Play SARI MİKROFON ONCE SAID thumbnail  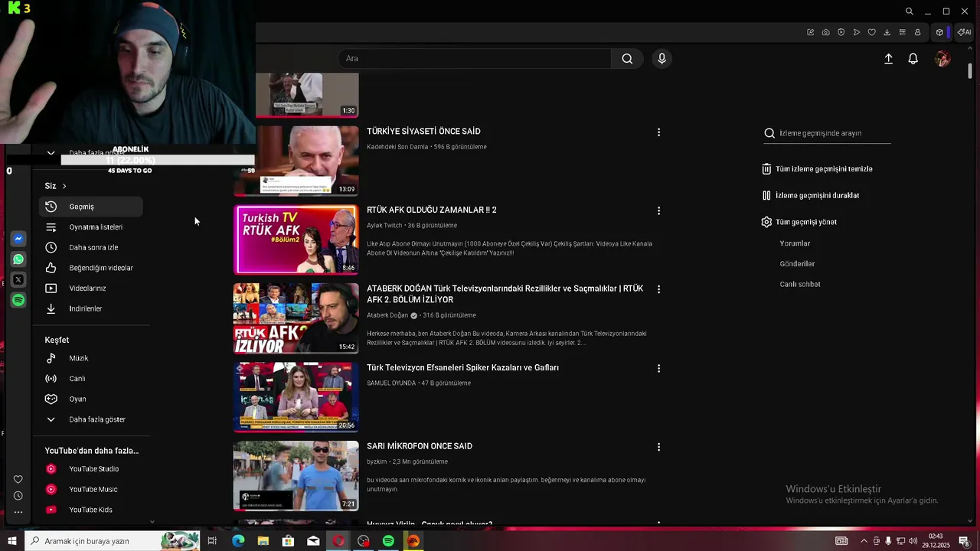click(x=296, y=475)
